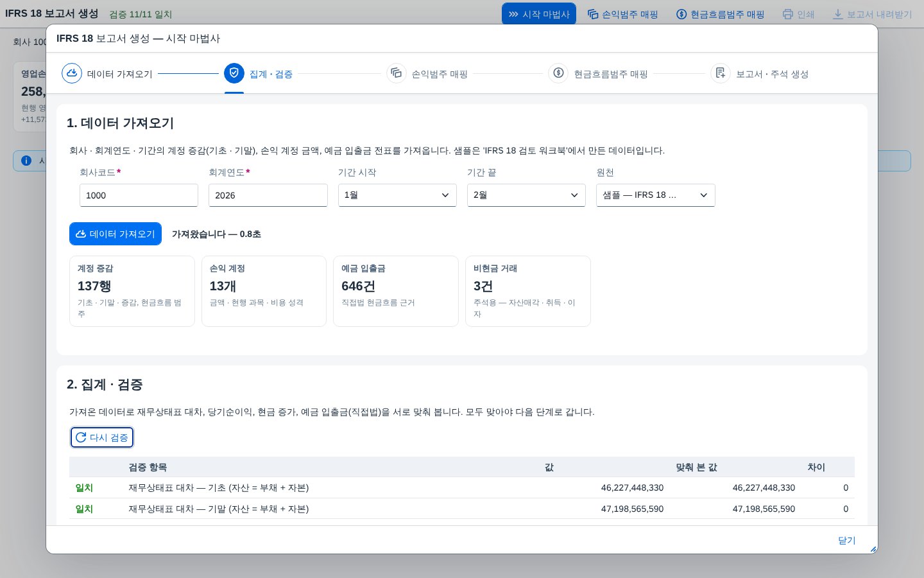Click 시작 마법사 in the background page toolbar
The height and width of the screenshot is (578, 924).
point(539,14)
